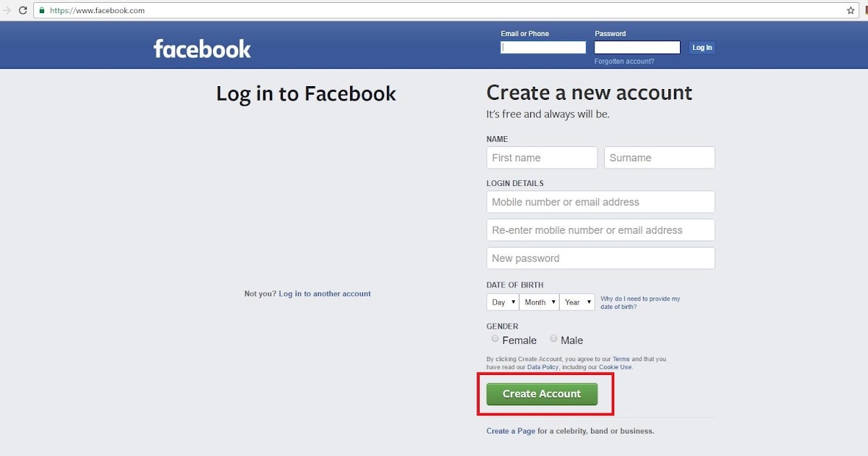Click the browser address bar URL
The height and width of the screenshot is (456, 868).
tap(97, 11)
